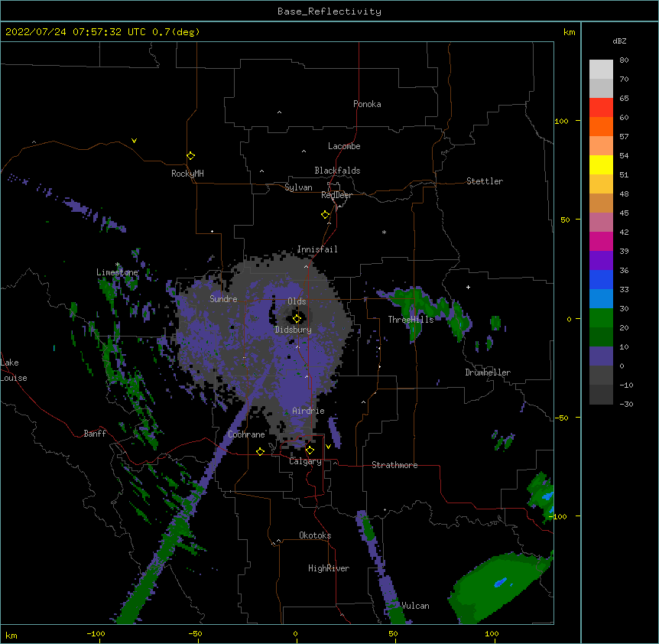The image size is (659, 644).
Task: Click the 50 tick on the bottom axis
Action: point(394,634)
